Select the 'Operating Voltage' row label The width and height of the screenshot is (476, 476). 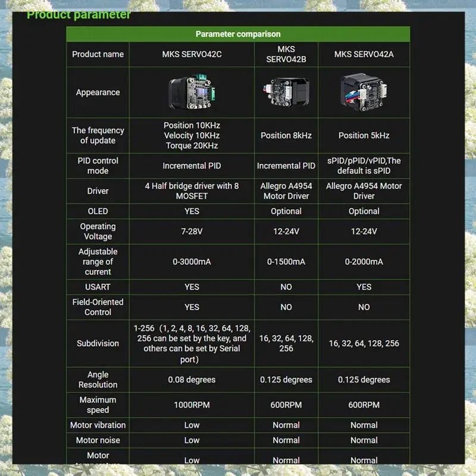point(98,231)
